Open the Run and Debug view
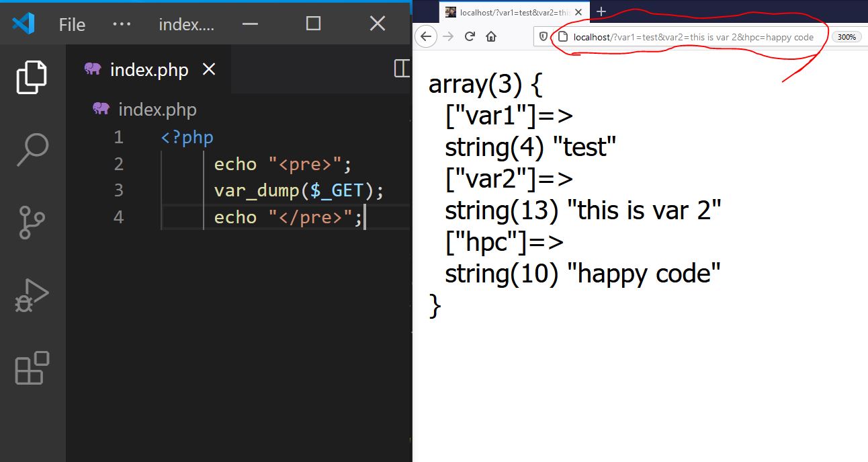The width and height of the screenshot is (868, 462). (32, 296)
